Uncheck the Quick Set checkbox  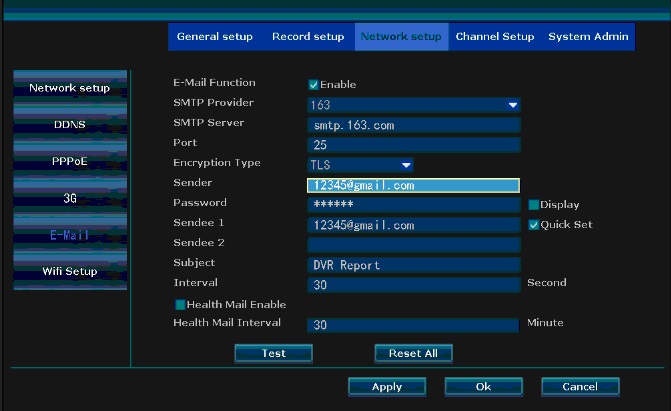point(534,225)
